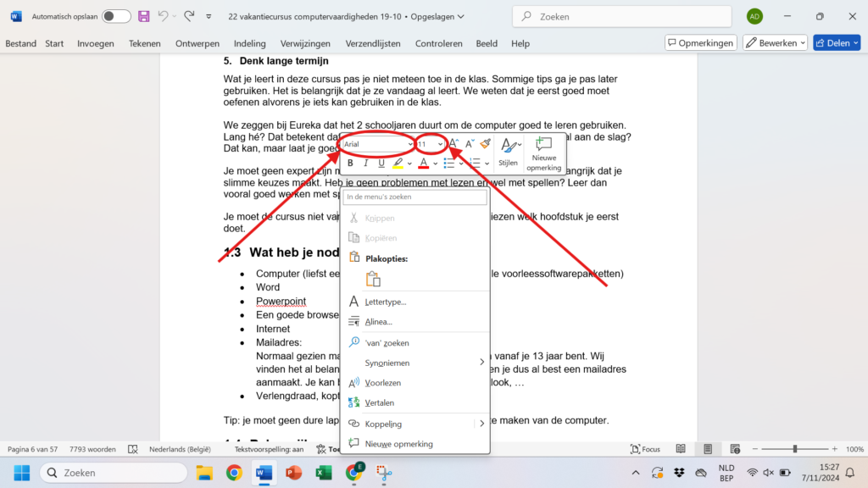This screenshot has height=488, width=868.
Task: Open the Invoegen ribbon tab
Action: coord(96,43)
